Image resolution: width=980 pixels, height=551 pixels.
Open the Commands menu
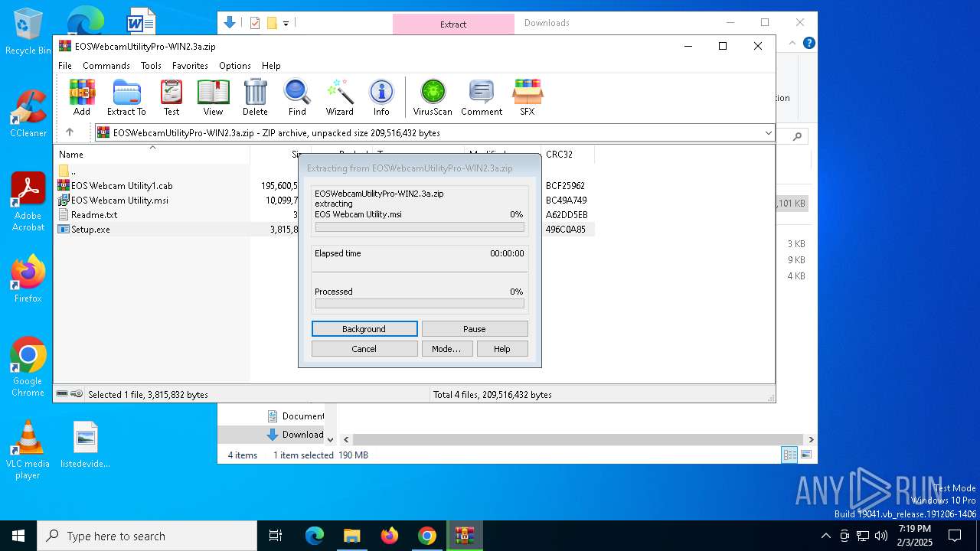pos(106,66)
